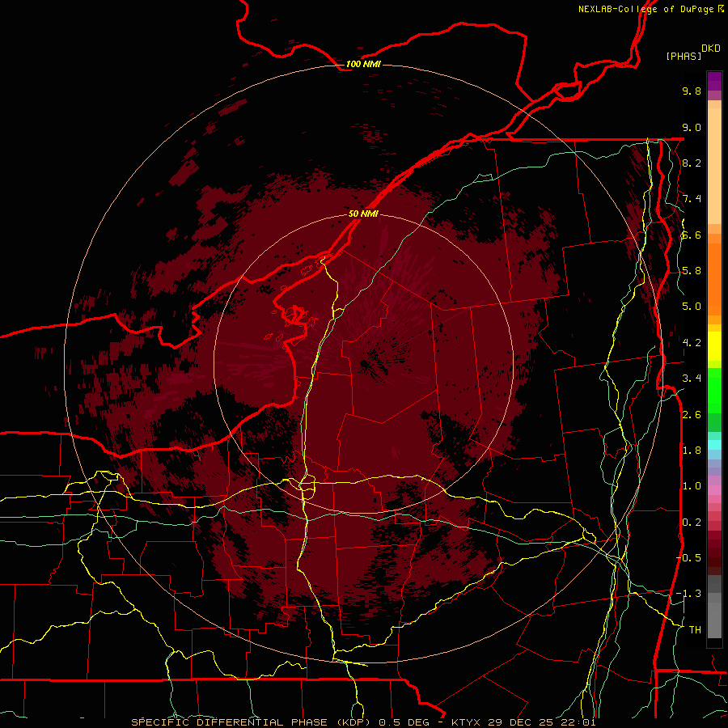Click the 1.0 value on color scale
Viewport: 728px width, 728px height.
(x=692, y=486)
